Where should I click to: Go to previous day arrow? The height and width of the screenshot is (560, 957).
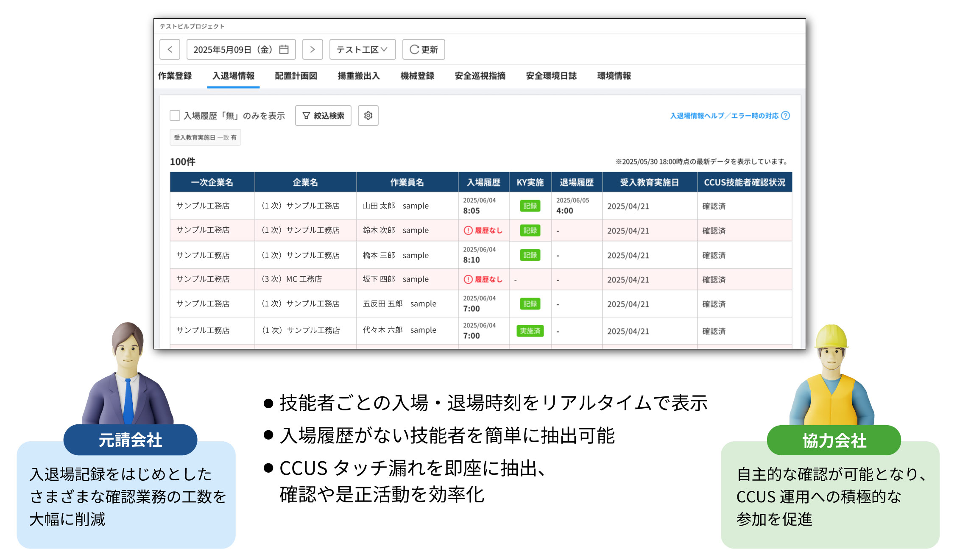click(x=170, y=50)
